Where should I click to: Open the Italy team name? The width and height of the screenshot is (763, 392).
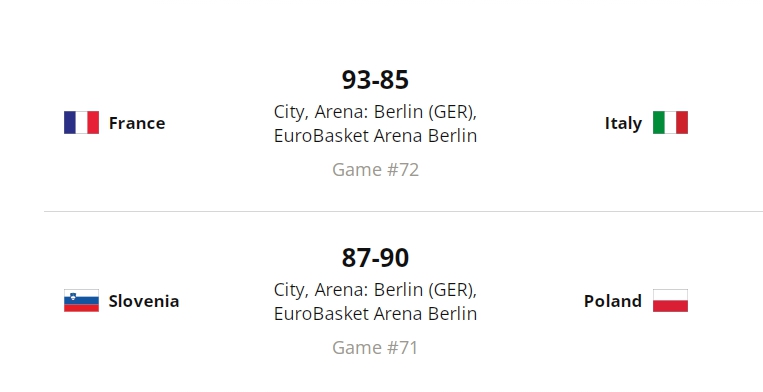tap(623, 124)
